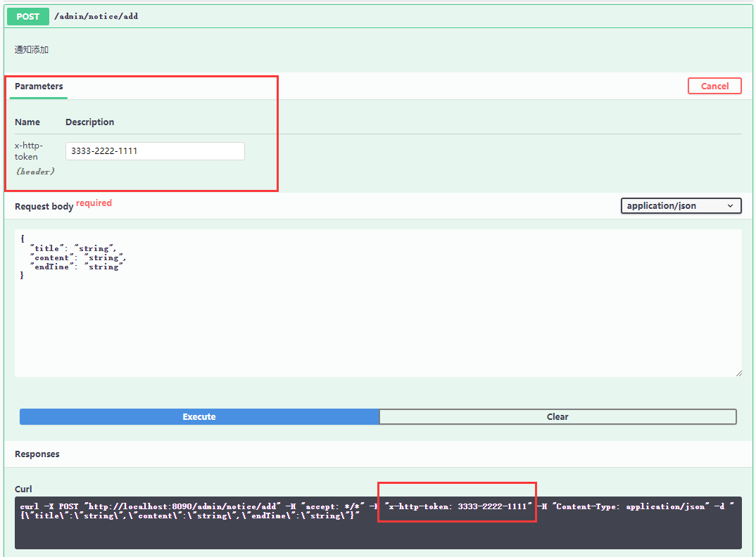Click the red required indicator
Screen dimensions: 756x557
coord(94,203)
